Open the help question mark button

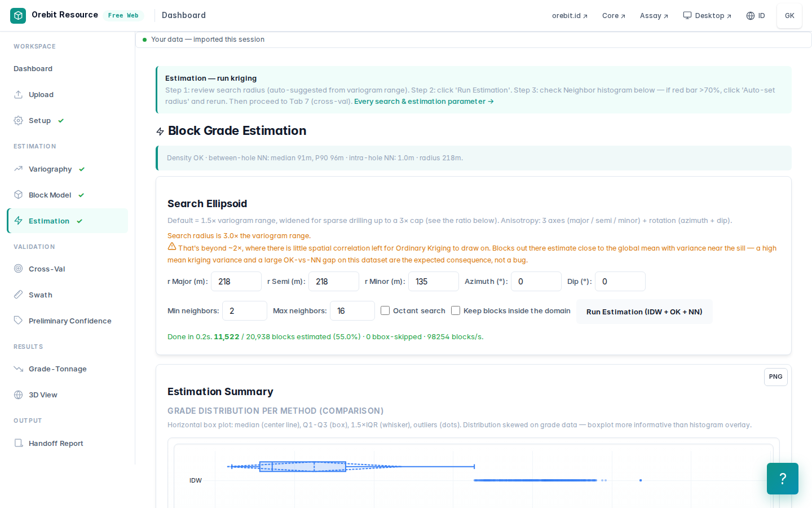[783, 479]
